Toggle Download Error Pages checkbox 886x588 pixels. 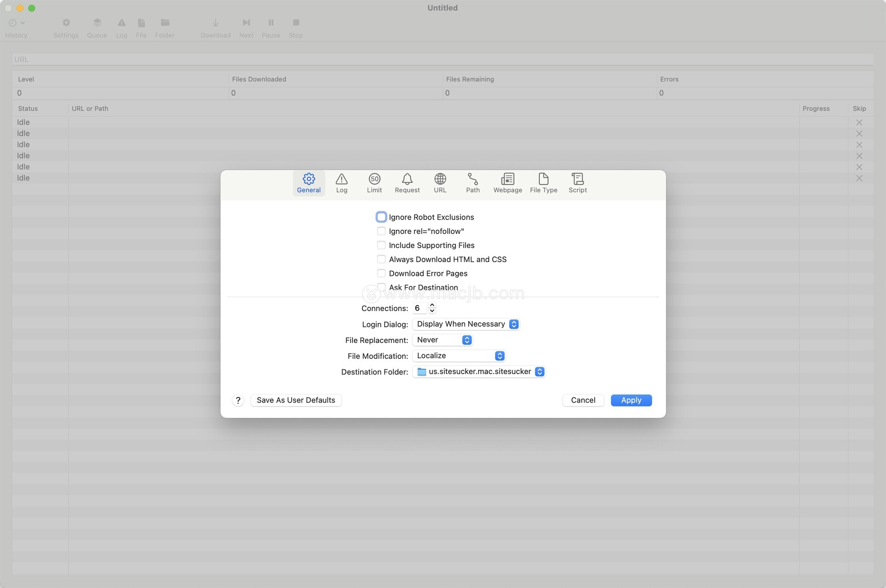[x=381, y=273]
